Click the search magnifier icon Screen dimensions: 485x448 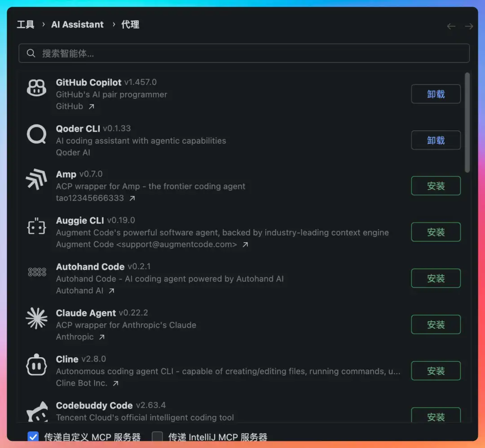click(x=31, y=53)
